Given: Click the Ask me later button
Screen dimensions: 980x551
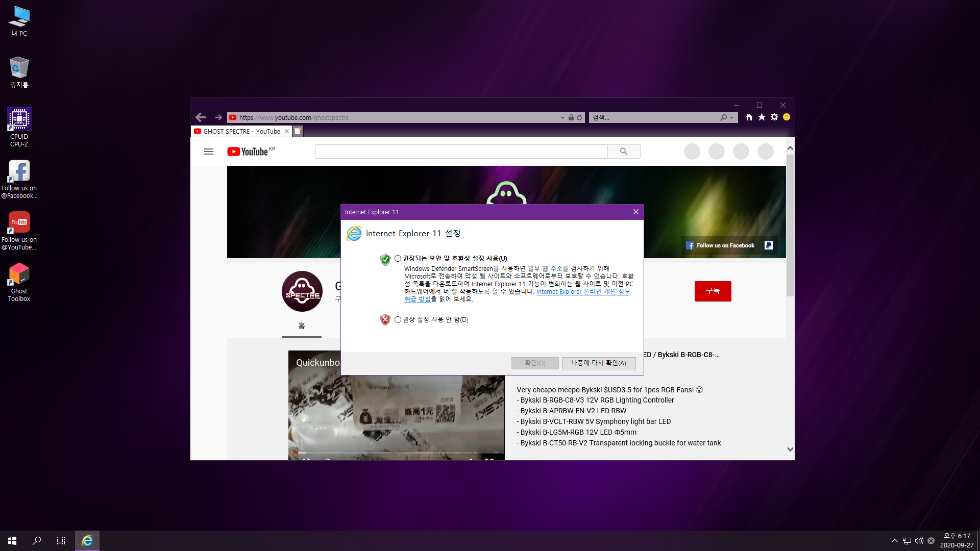Looking at the screenshot, I should click(x=598, y=363).
